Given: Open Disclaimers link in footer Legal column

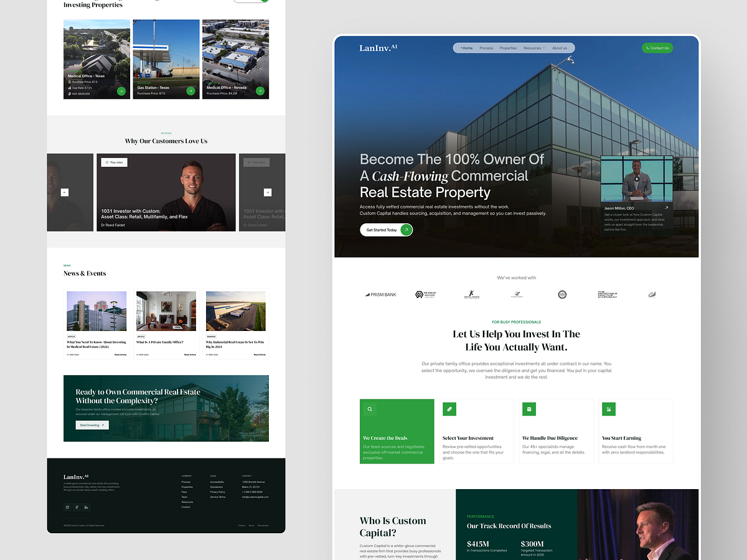Looking at the screenshot, I should [217, 487].
